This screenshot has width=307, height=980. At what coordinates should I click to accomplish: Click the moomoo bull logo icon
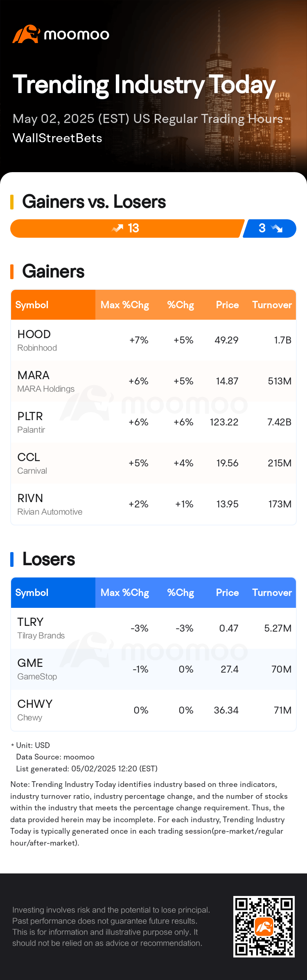pyautogui.click(x=26, y=34)
